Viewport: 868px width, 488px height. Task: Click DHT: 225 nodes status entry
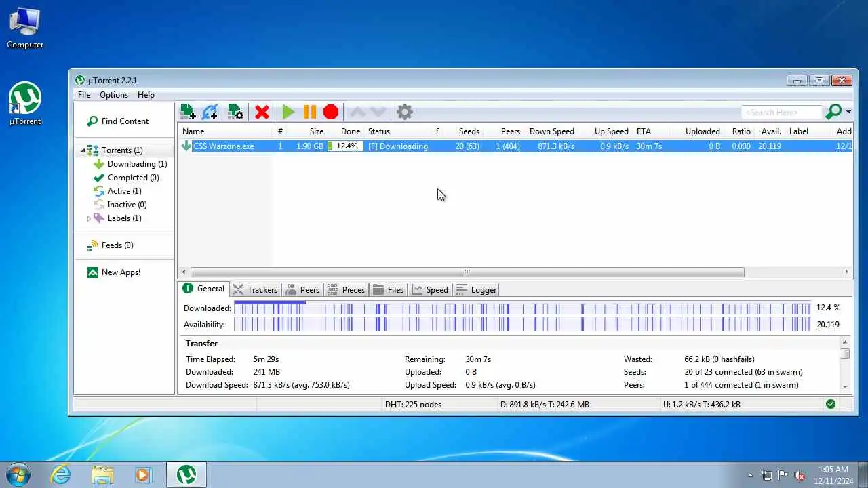pos(413,405)
